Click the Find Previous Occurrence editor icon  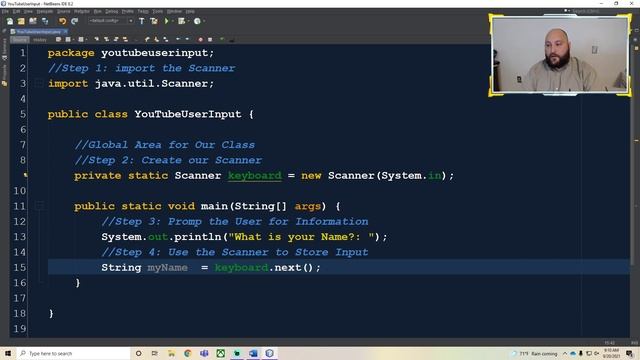[x=106, y=39]
